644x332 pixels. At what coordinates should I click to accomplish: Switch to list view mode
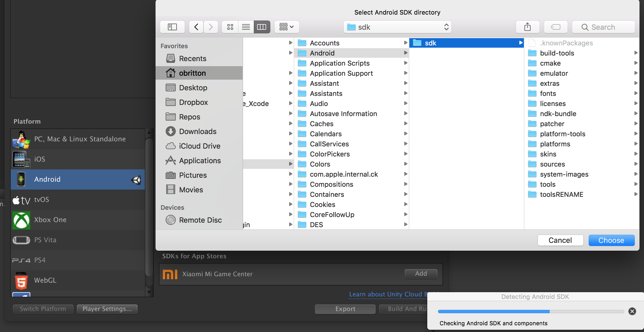point(246,27)
